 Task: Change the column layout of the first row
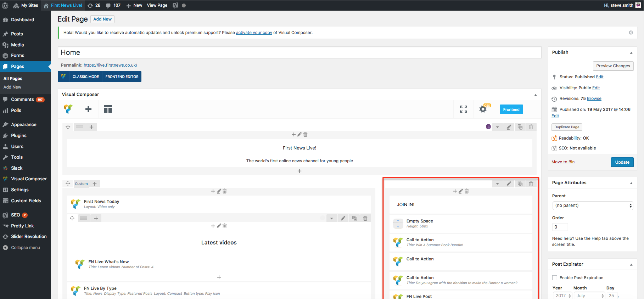tap(80, 127)
